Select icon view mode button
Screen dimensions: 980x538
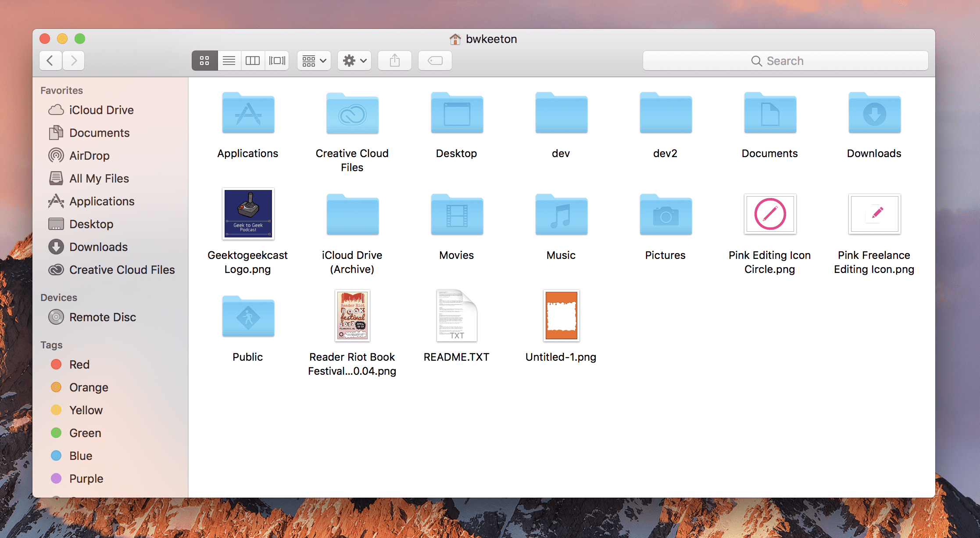point(204,61)
